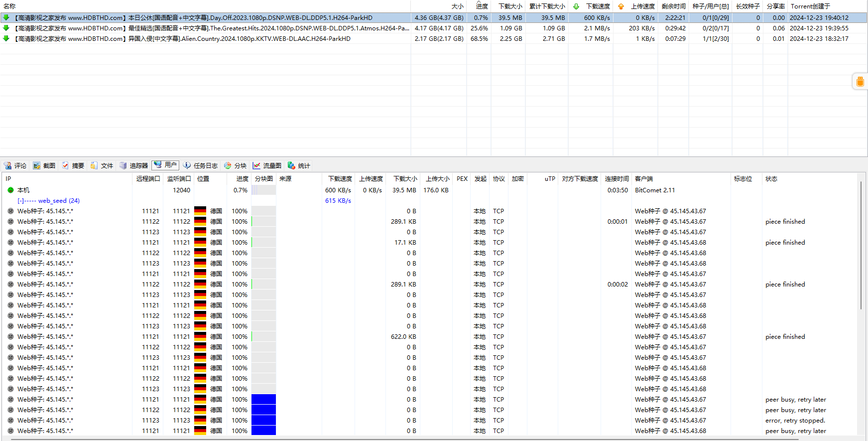
Task: Show the 流量图 traffic chart tab
Action: pyautogui.click(x=267, y=165)
